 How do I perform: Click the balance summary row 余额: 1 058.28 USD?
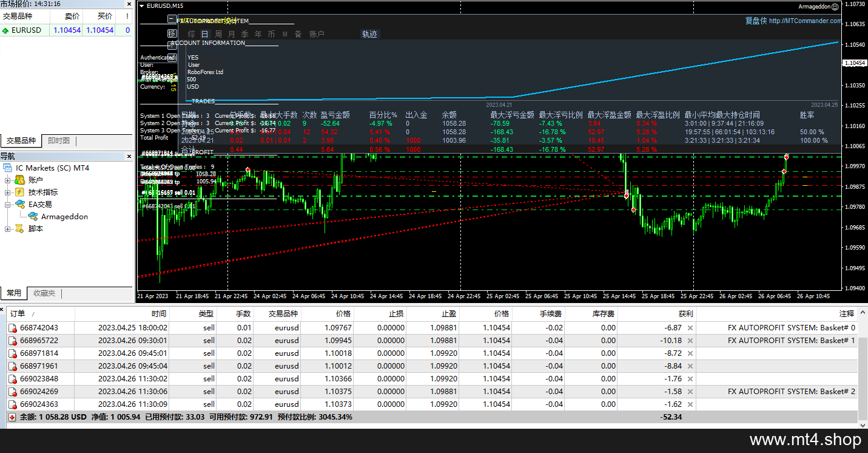[x=433, y=417]
